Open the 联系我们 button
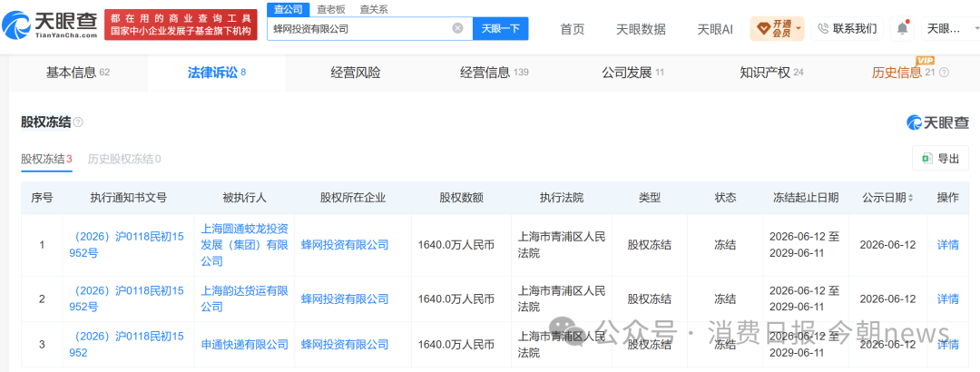The image size is (980, 372). (x=847, y=28)
